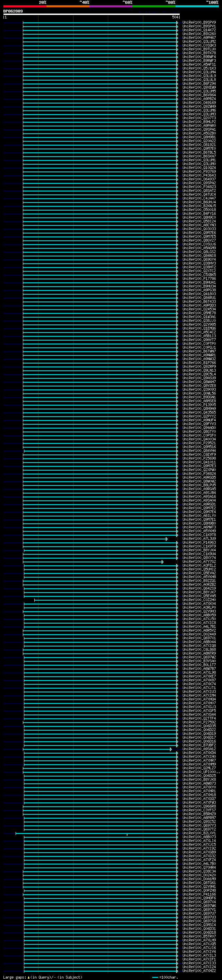Viewport: 222px width, 980px height.
Task: Click the 504 query length marker
Action: (x=175, y=17)
